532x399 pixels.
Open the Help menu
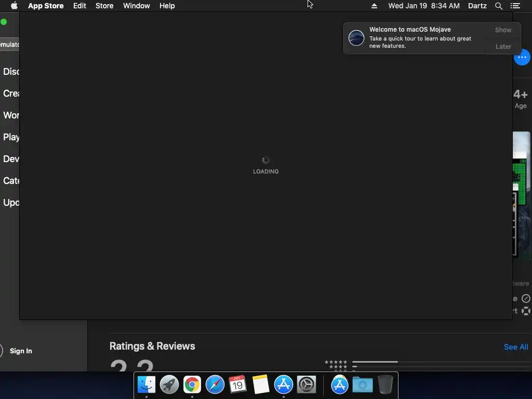pos(167,6)
